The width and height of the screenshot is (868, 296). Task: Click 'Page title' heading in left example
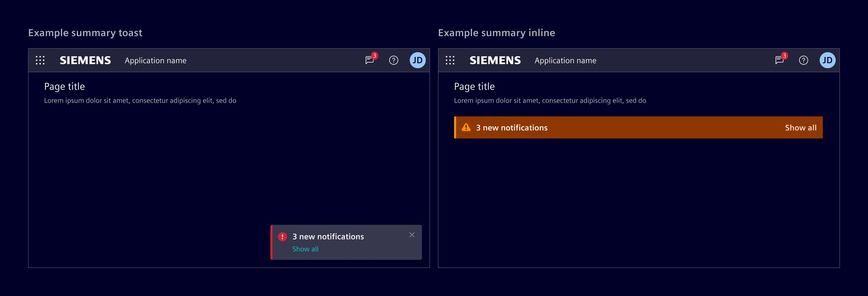[x=64, y=87]
